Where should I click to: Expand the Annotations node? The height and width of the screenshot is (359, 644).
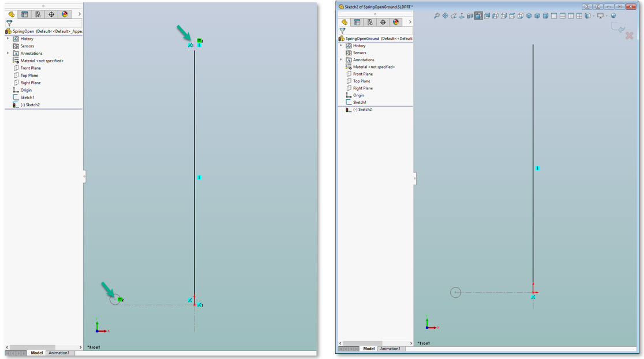pyautogui.click(x=340, y=59)
